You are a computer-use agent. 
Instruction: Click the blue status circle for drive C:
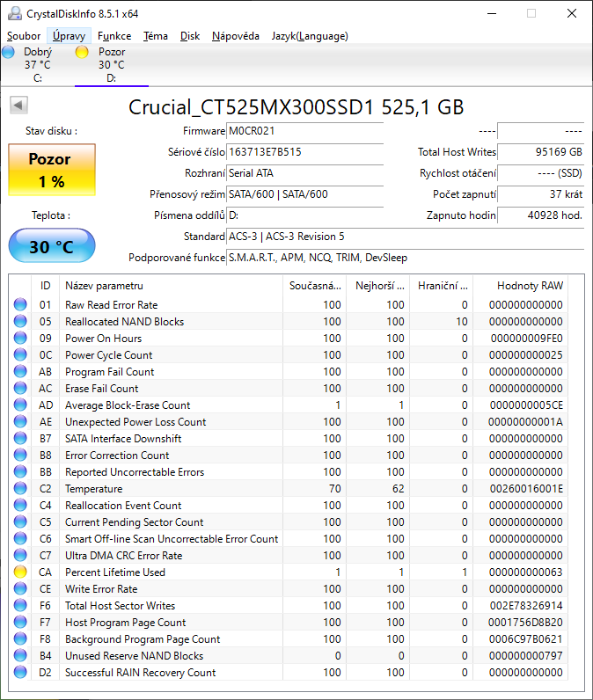click(x=8, y=52)
